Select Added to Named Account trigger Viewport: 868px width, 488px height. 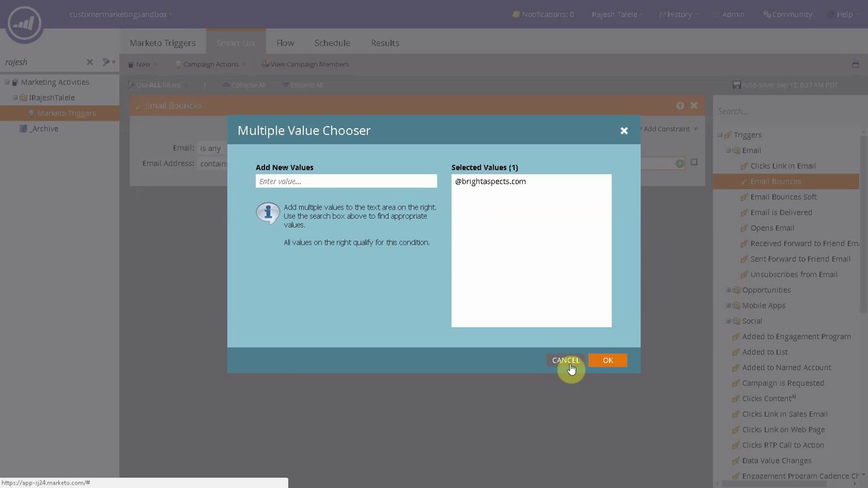[786, 368]
